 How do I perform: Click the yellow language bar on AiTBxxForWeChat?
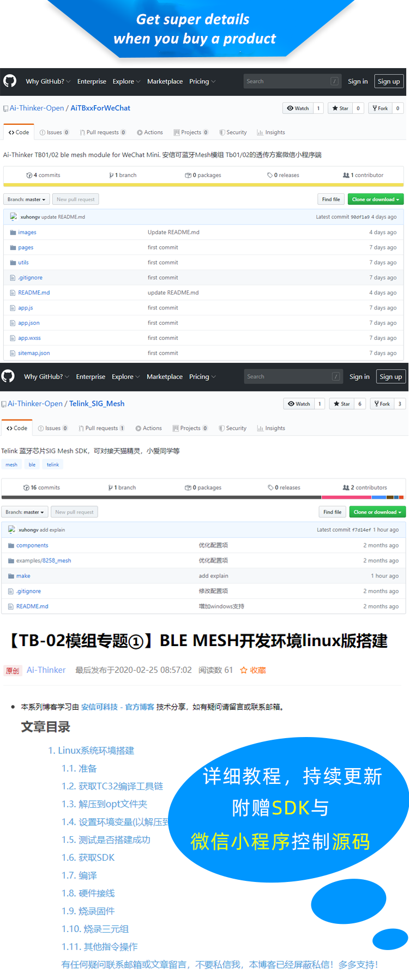[x=203, y=185]
